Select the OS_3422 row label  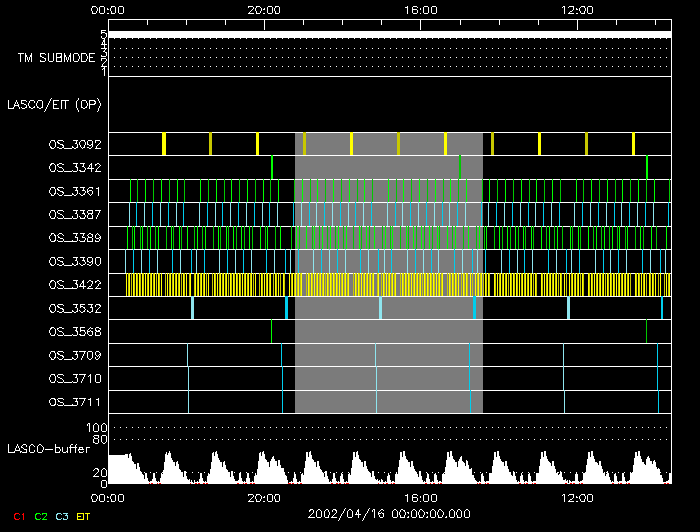pos(74,285)
